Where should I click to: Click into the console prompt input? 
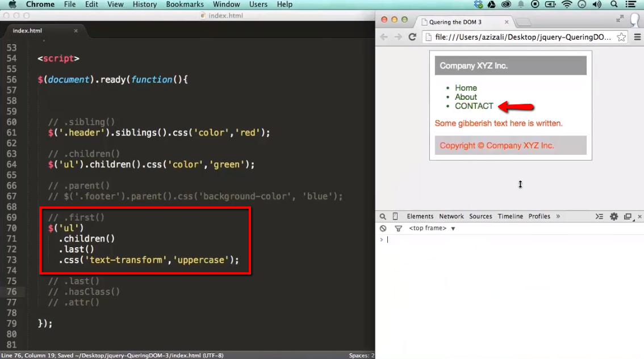[513, 239]
